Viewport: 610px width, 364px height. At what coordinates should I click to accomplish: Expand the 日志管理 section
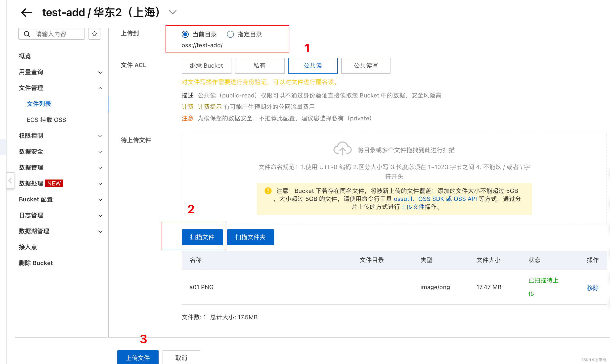point(61,215)
